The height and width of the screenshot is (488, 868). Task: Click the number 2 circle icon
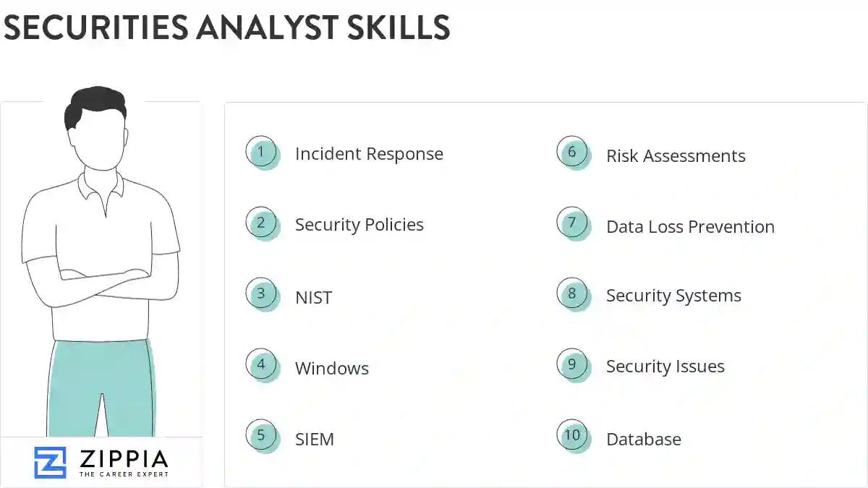(x=261, y=223)
